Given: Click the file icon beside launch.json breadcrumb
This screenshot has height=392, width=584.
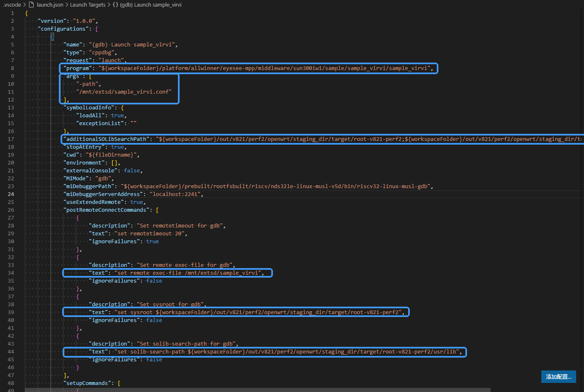Looking at the screenshot, I should [31, 5].
